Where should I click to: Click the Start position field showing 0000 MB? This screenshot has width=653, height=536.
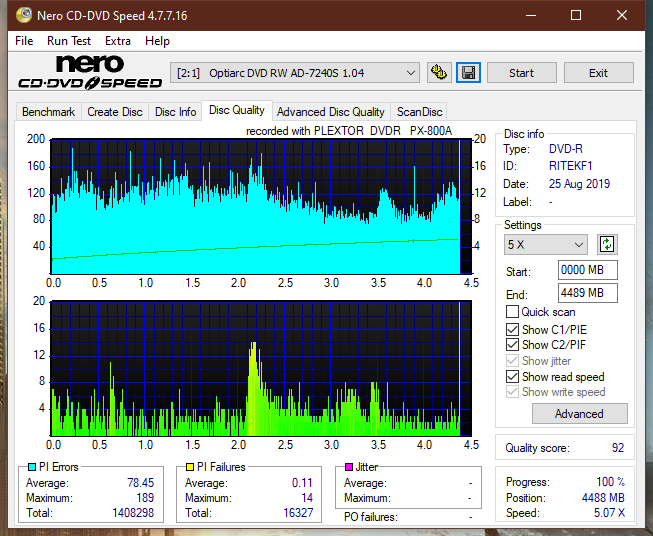pos(588,270)
